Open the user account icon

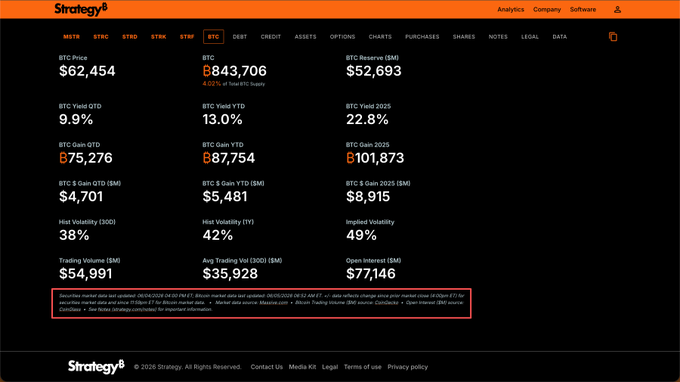[617, 10]
